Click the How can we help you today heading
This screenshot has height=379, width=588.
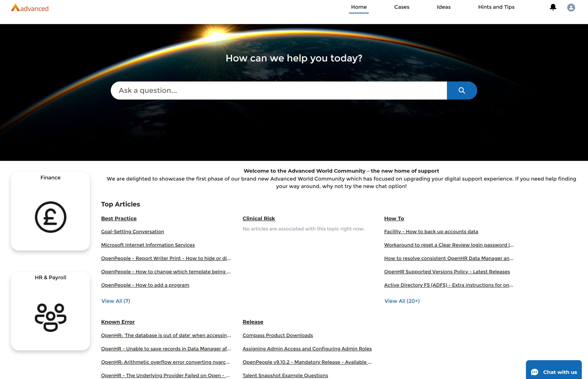tap(294, 58)
